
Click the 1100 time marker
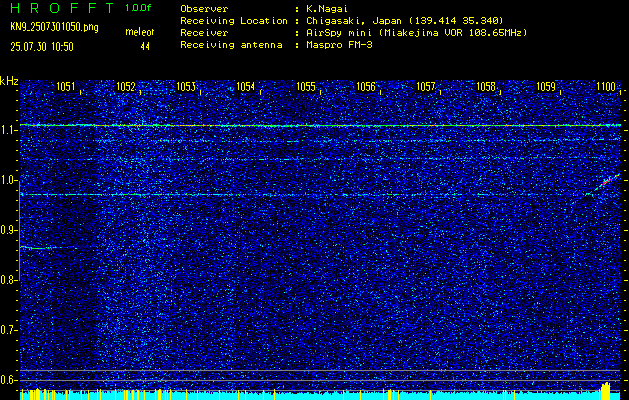click(606, 86)
